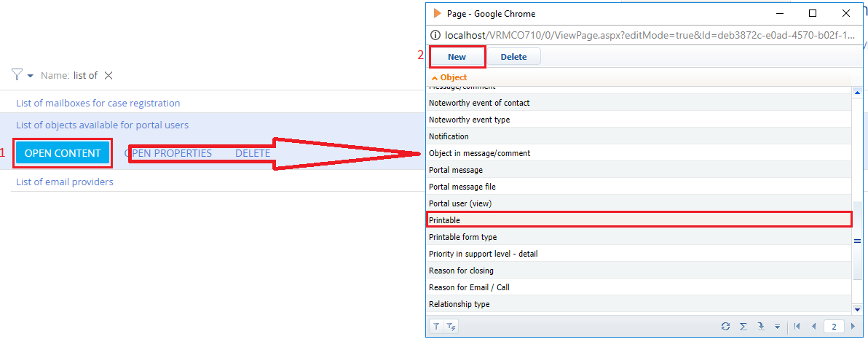
Task: Clear the 'list of' name filter
Action: point(108,75)
